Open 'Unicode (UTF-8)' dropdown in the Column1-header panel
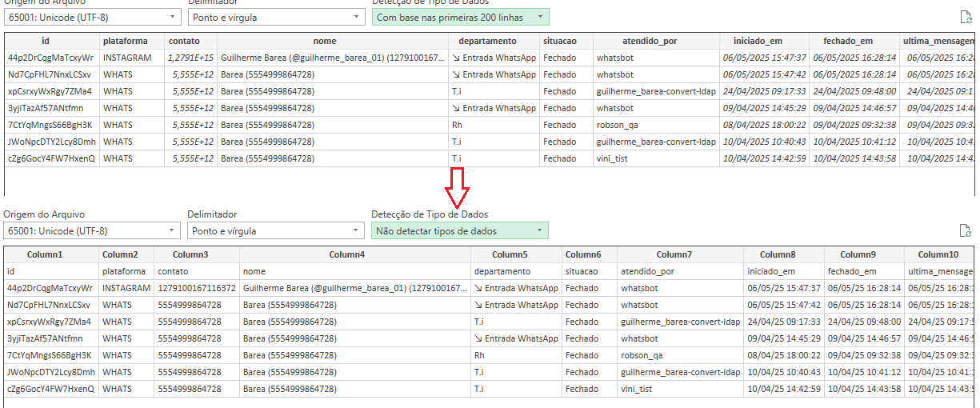 [x=92, y=231]
